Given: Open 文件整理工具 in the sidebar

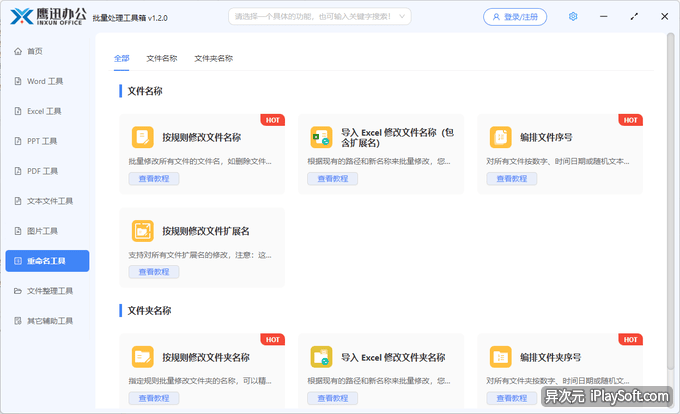Looking at the screenshot, I should tap(47, 290).
